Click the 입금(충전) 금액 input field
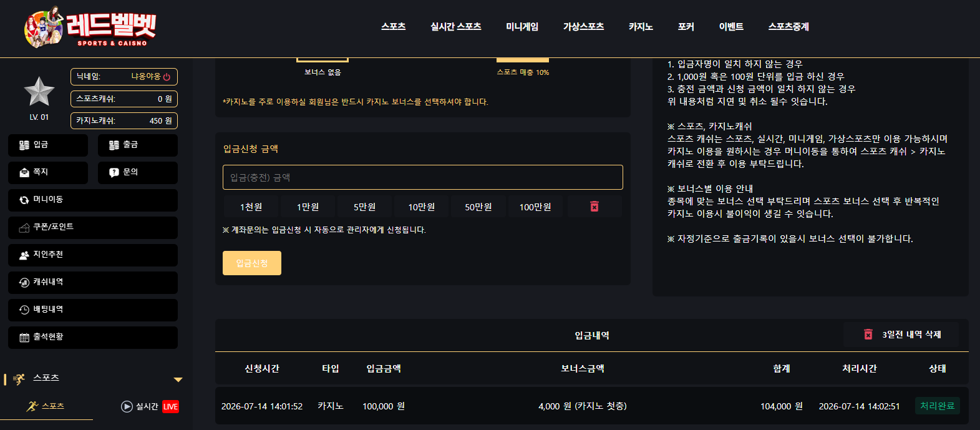This screenshot has height=430, width=980. [x=423, y=177]
